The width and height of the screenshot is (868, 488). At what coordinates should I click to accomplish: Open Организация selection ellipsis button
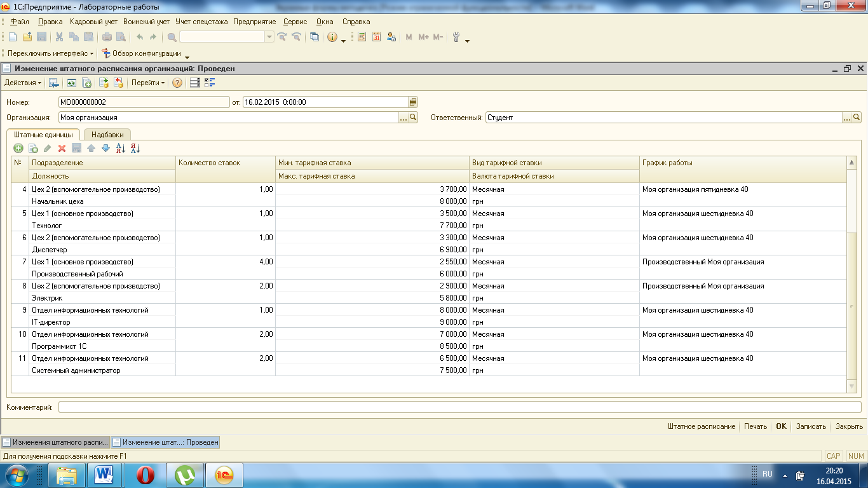tap(403, 118)
